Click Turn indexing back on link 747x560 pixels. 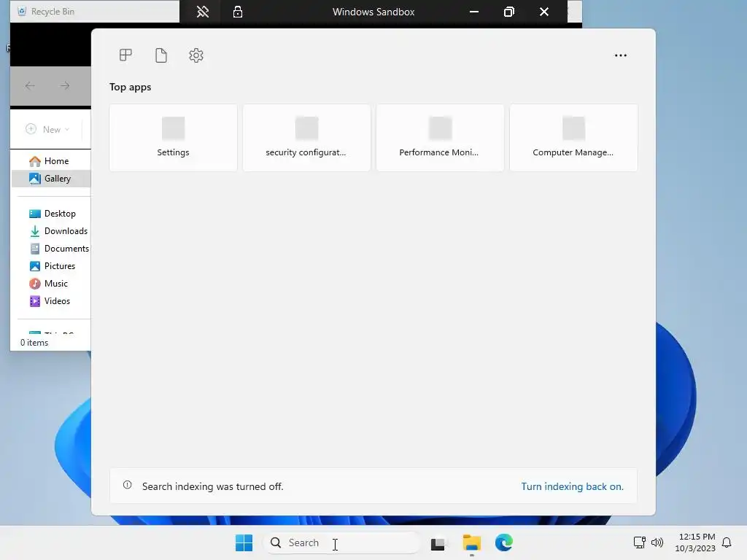(x=572, y=486)
